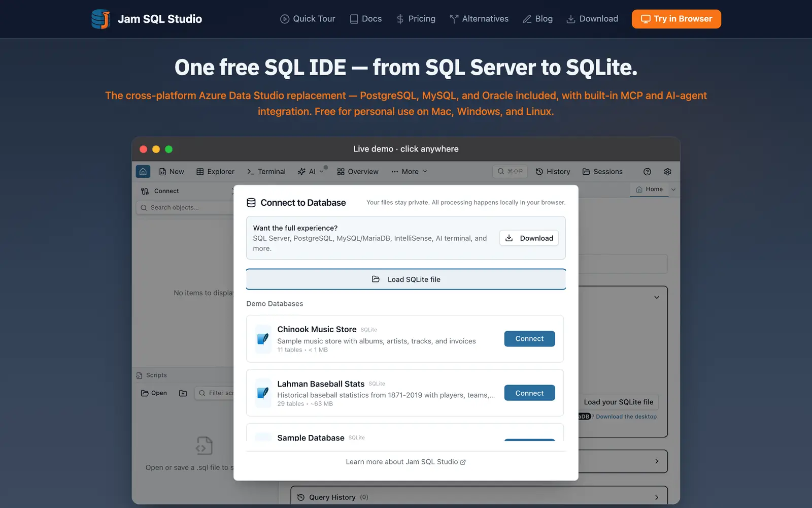Connect to Lahman Baseball Stats database
812x508 pixels.
[x=529, y=393]
